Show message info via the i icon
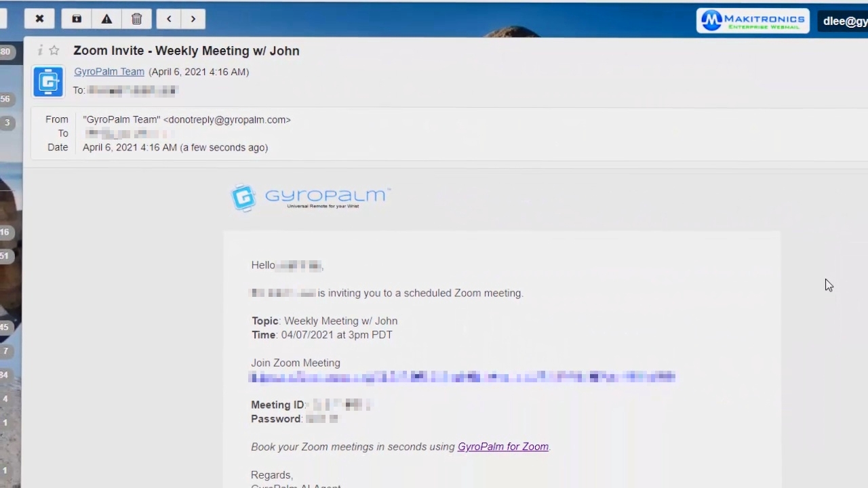Screen dimensions: 868x488 (x=40, y=51)
